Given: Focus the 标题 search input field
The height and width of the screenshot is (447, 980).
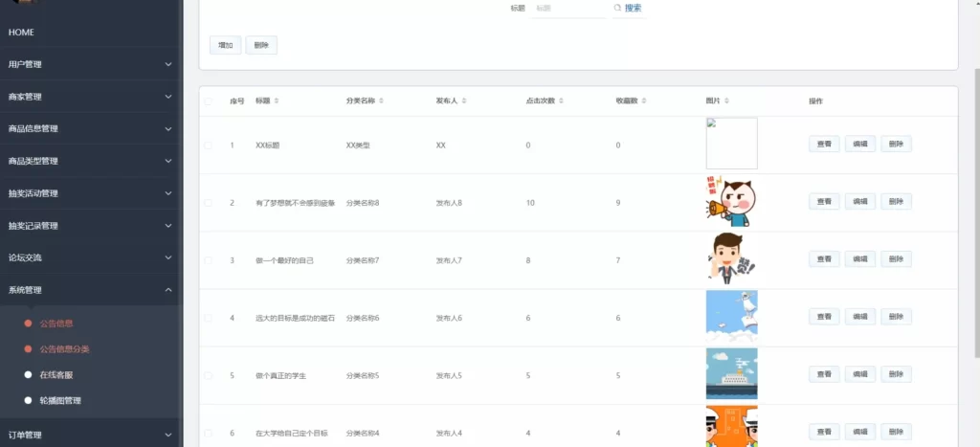Looking at the screenshot, I should [567, 9].
